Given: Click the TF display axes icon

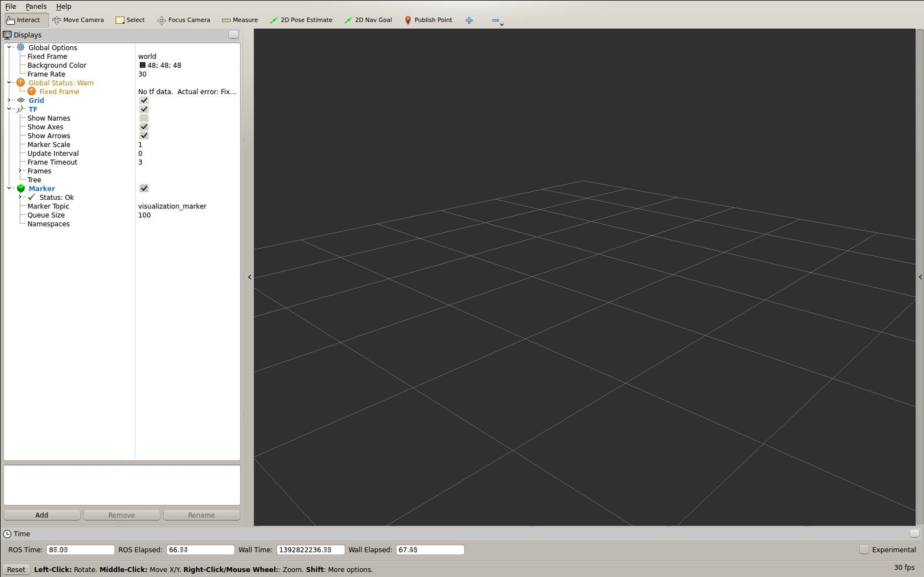Looking at the screenshot, I should pos(21,109).
